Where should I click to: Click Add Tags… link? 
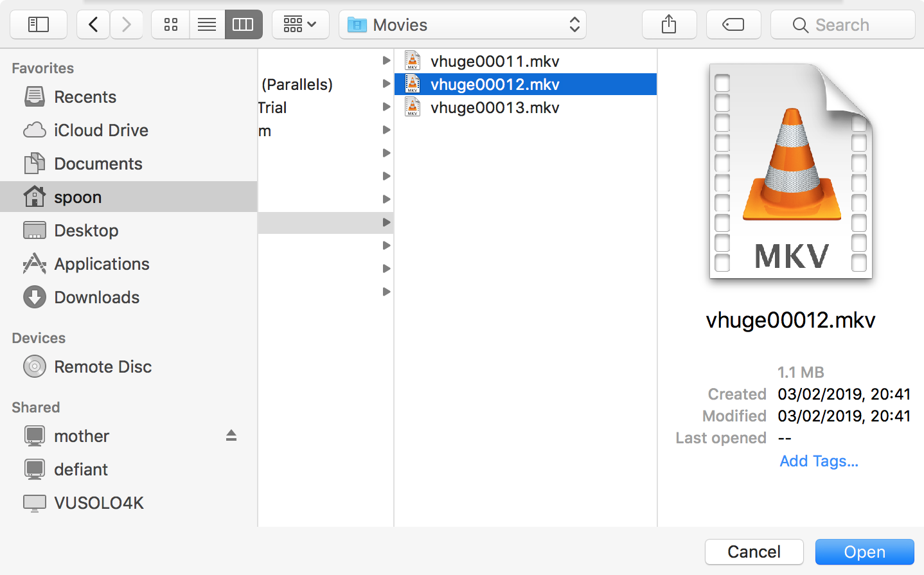coord(819,461)
